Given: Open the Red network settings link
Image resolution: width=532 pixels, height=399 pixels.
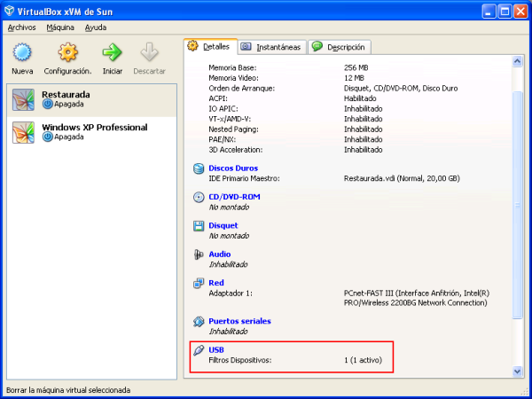Looking at the screenshot, I should 215,283.
